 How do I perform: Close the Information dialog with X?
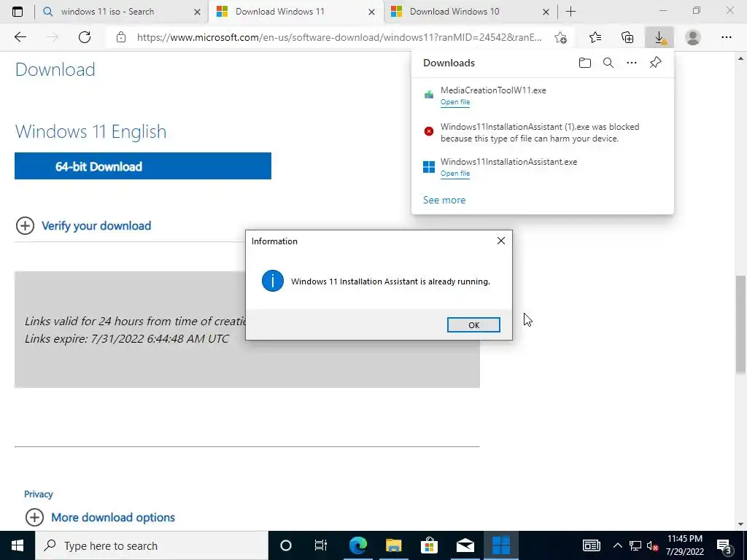pyautogui.click(x=500, y=241)
